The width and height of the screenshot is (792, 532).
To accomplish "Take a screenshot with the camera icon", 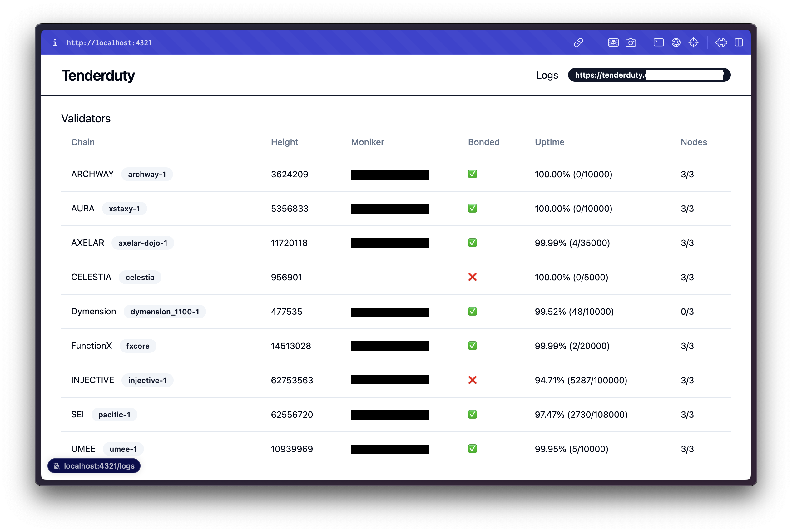I will pyautogui.click(x=631, y=42).
